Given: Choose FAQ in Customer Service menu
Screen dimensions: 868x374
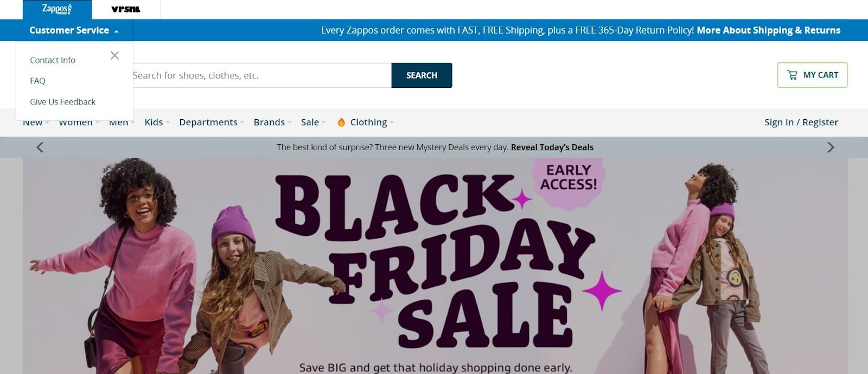Looking at the screenshot, I should pos(37,81).
